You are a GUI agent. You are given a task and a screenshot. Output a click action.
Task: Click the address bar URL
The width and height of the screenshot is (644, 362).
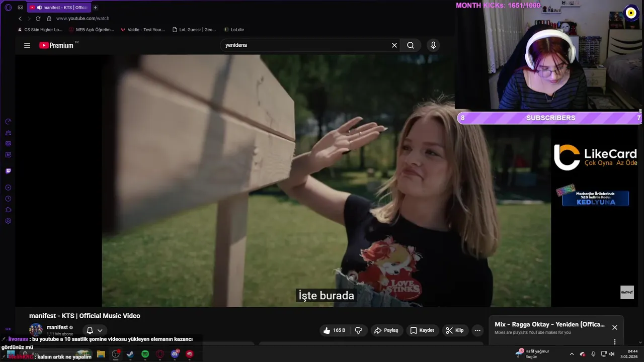click(x=83, y=19)
